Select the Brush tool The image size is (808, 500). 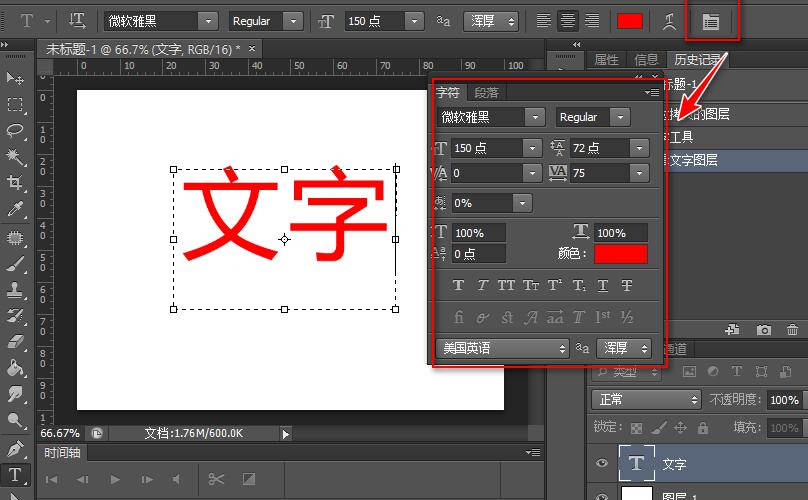[15, 264]
